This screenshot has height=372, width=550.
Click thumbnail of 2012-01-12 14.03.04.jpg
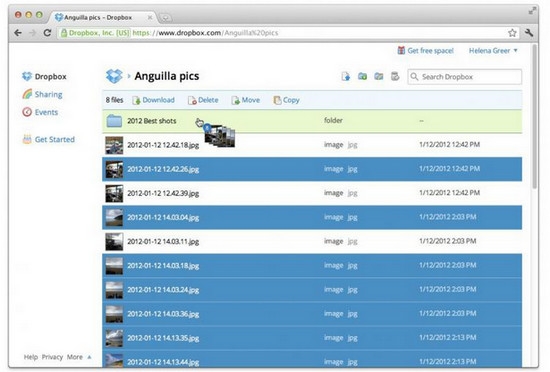click(x=114, y=218)
